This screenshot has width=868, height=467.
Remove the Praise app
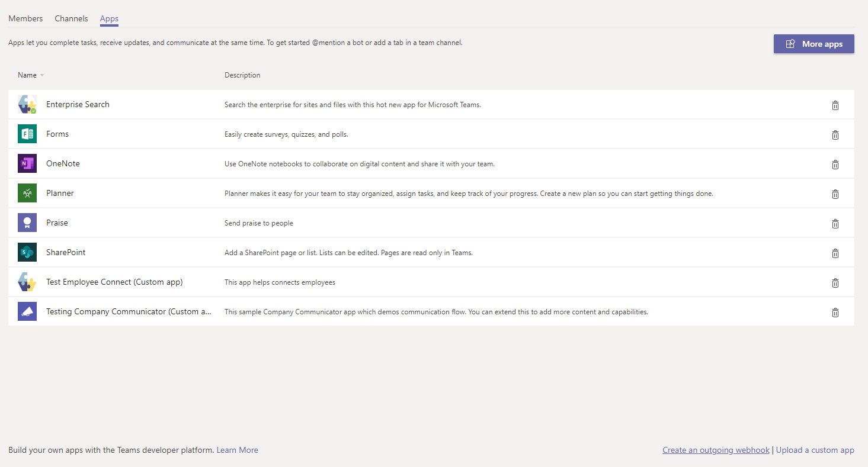click(x=835, y=223)
